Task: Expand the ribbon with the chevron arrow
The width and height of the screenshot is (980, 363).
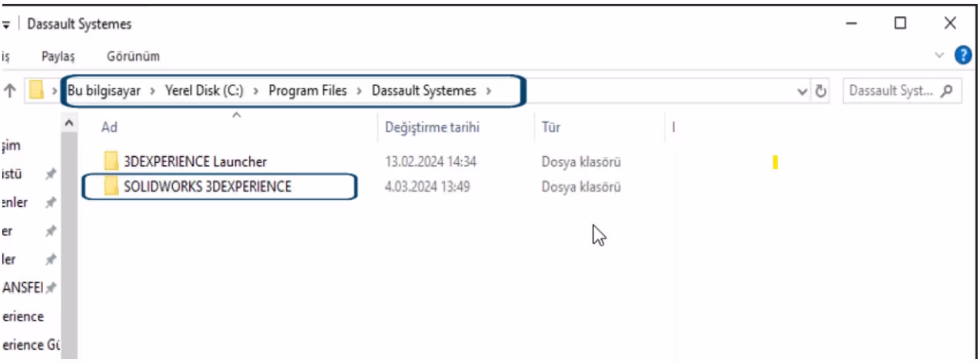Action: pyautogui.click(x=939, y=55)
